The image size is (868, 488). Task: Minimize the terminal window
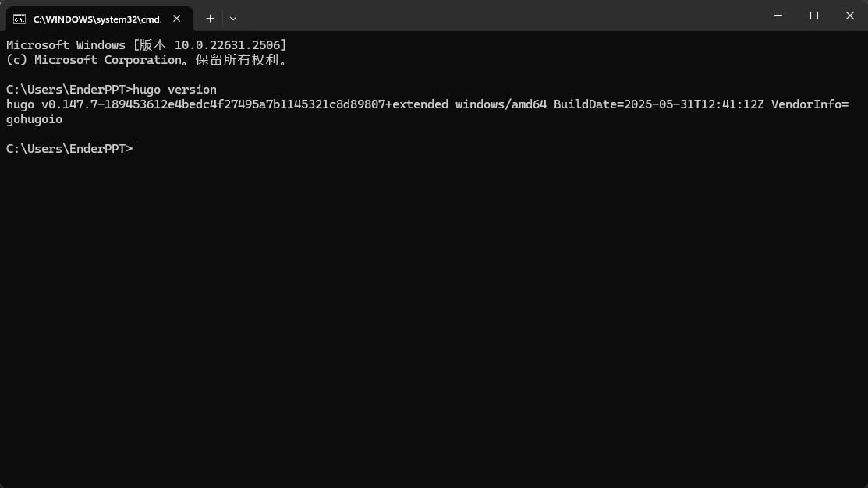(778, 16)
